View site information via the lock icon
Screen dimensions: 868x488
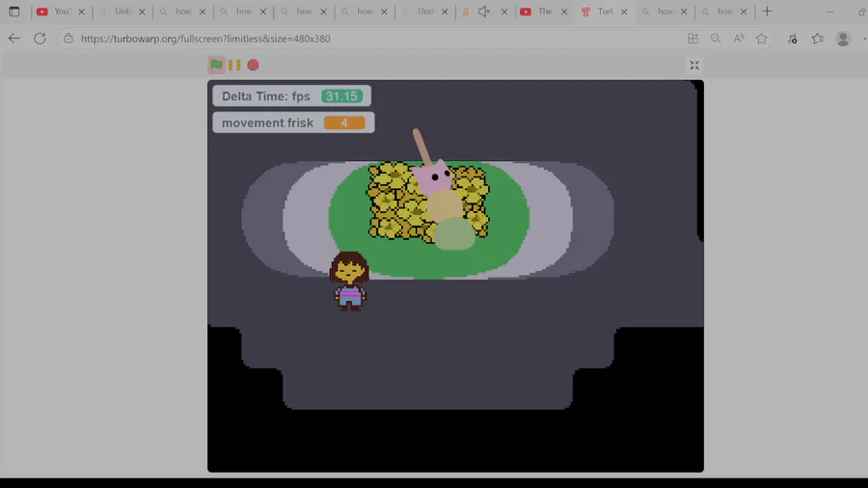point(68,39)
